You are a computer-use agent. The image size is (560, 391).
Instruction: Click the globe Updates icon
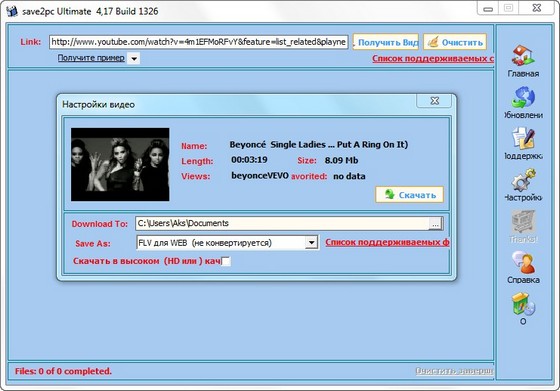(x=523, y=97)
